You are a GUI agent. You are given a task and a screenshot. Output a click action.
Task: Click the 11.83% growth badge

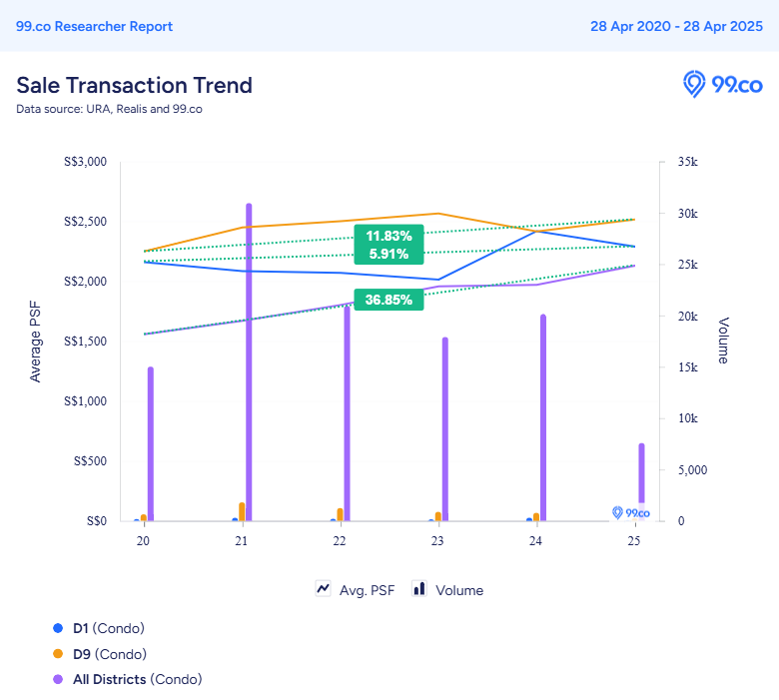click(x=389, y=236)
